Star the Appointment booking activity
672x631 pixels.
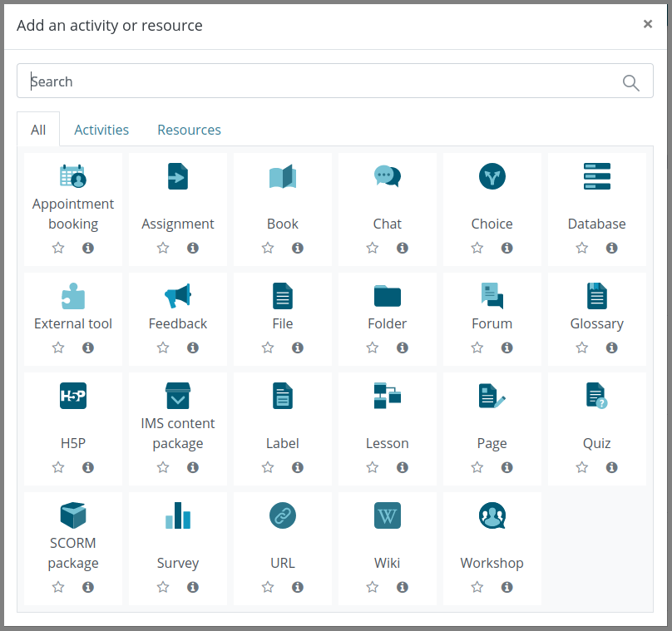pyautogui.click(x=58, y=248)
